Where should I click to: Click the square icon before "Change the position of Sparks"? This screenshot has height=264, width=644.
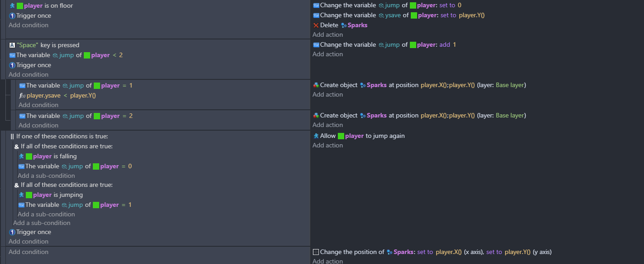(x=316, y=252)
